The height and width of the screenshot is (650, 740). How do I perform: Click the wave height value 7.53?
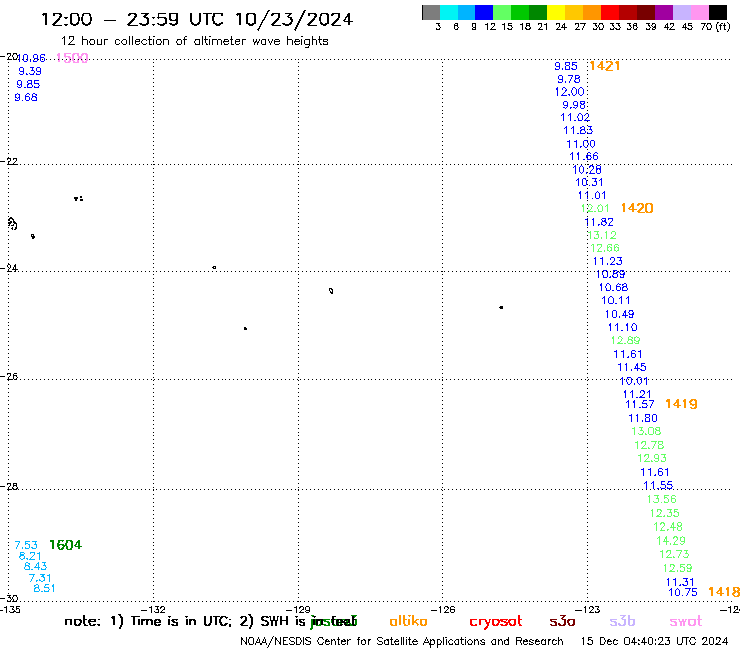[26, 546]
